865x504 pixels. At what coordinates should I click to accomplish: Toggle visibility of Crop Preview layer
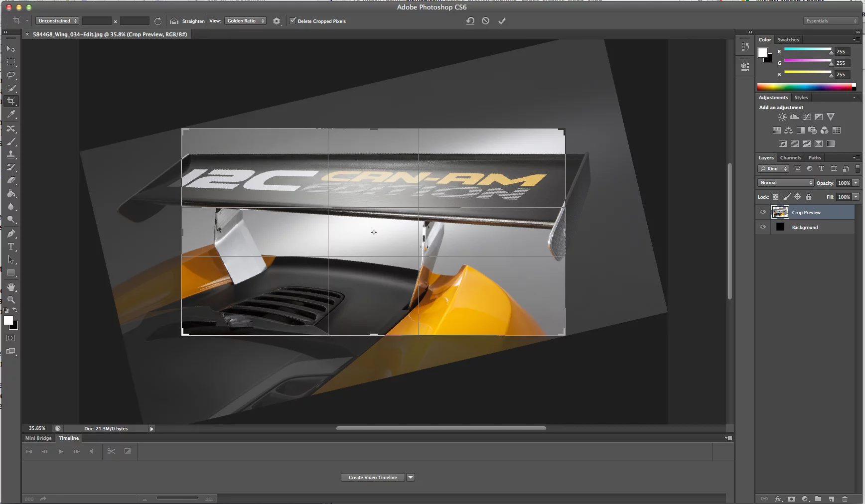pos(762,212)
